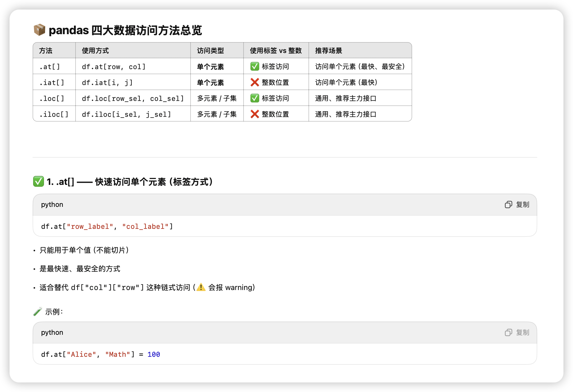Click the yellow warning icon before 会报 warning
The width and height of the screenshot is (573, 392).
[201, 287]
